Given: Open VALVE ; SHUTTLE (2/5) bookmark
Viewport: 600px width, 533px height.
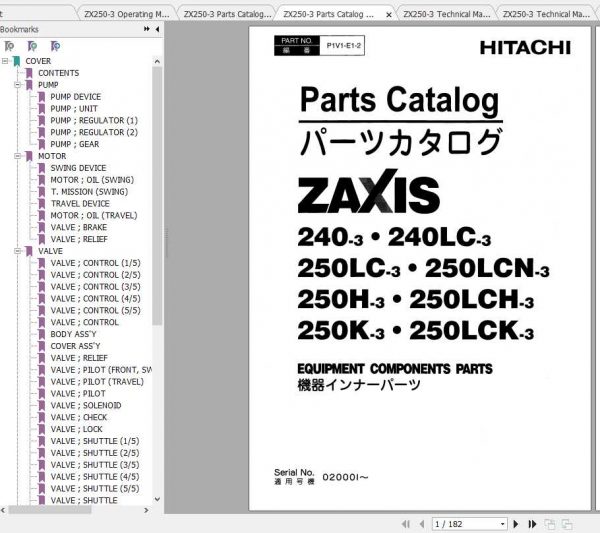Looking at the screenshot, I should click(95, 453).
